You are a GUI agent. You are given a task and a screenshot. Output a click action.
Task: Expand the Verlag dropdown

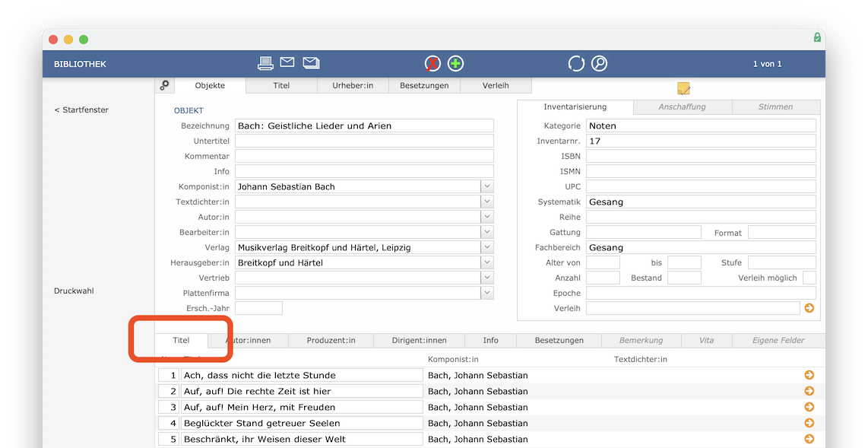[487, 247]
